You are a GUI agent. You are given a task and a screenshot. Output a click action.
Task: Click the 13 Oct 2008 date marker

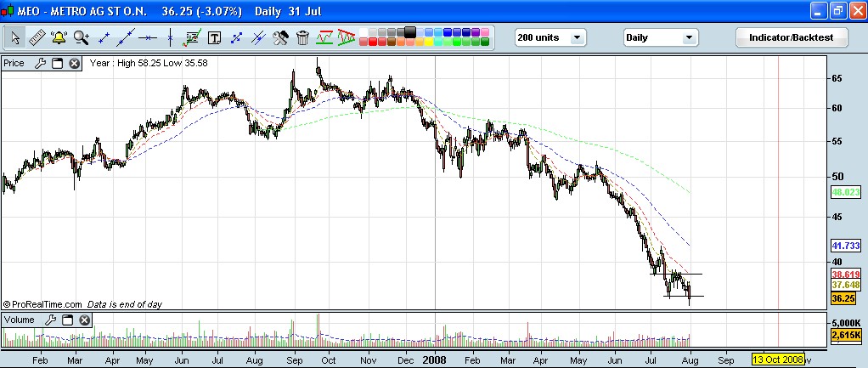point(778,359)
